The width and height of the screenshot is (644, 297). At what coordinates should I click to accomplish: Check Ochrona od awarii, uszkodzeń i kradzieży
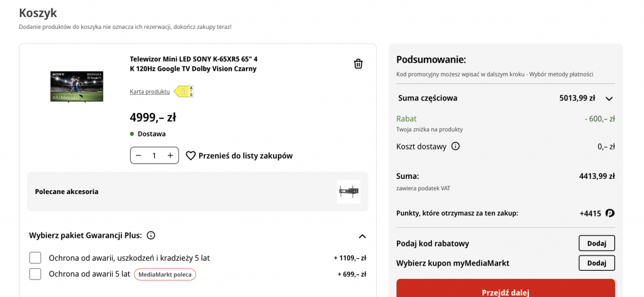point(35,258)
